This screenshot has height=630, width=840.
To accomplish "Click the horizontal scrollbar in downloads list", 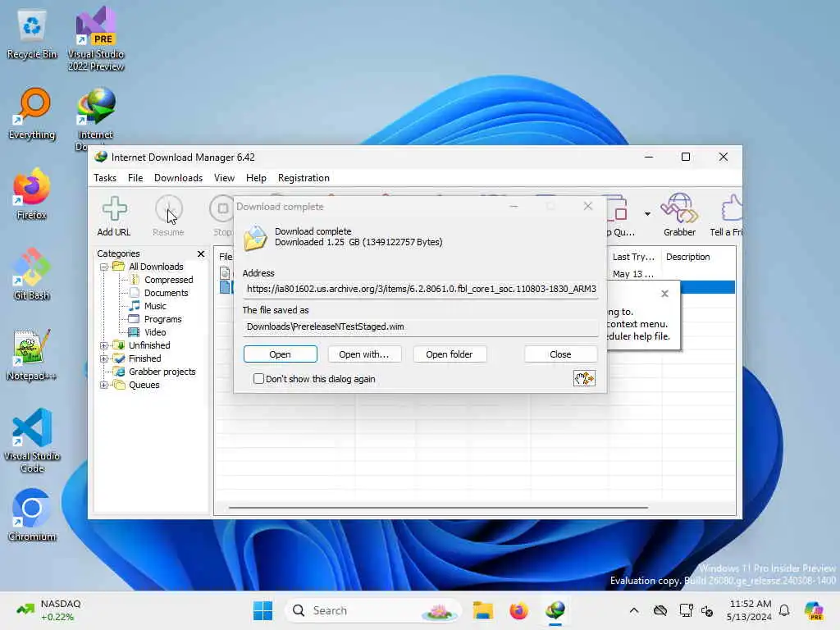I will coord(438,507).
